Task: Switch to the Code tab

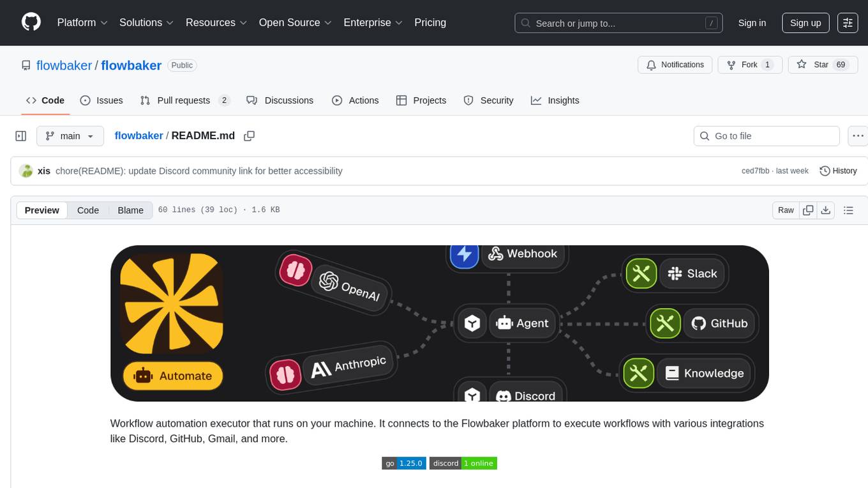Action: pyautogui.click(x=45, y=100)
